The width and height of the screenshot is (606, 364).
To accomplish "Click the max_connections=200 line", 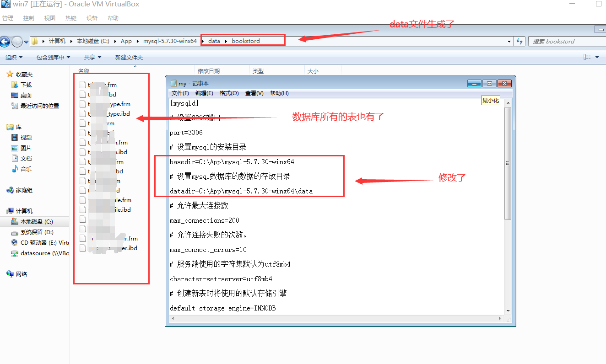I will (205, 220).
